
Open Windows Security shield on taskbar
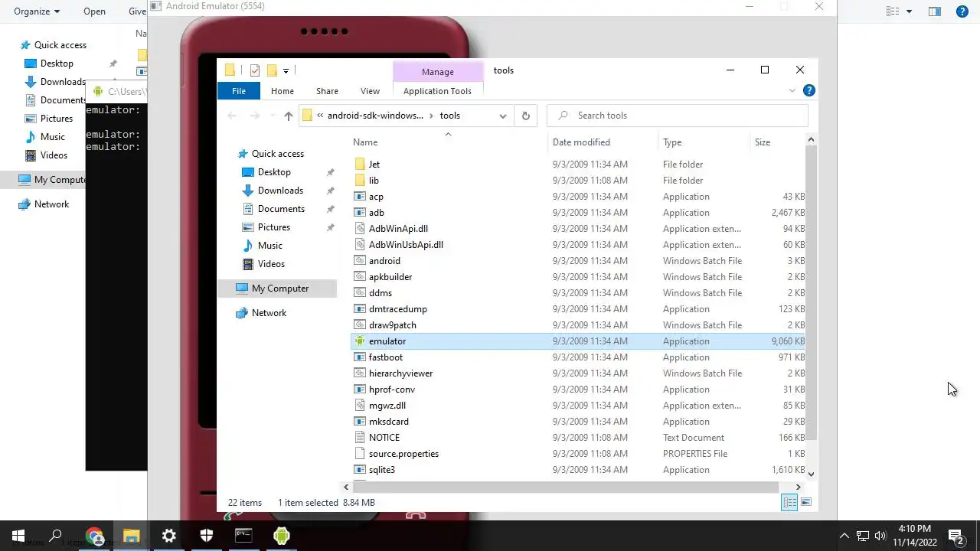tap(207, 536)
